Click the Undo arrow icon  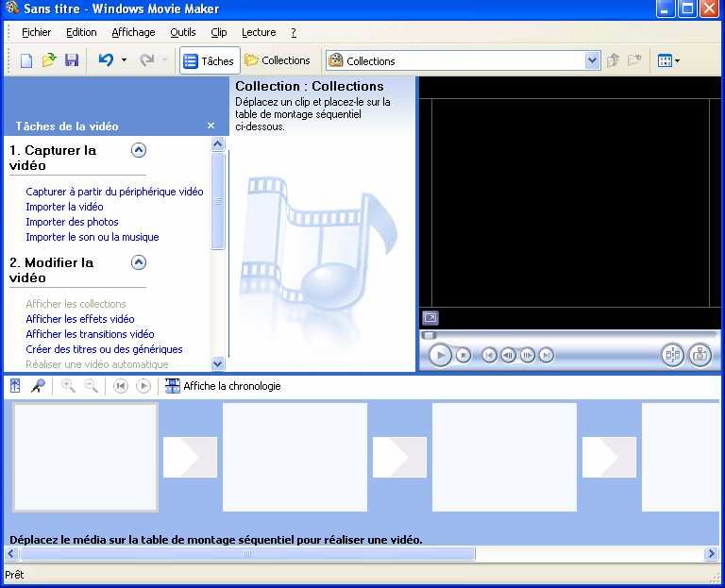pos(106,60)
